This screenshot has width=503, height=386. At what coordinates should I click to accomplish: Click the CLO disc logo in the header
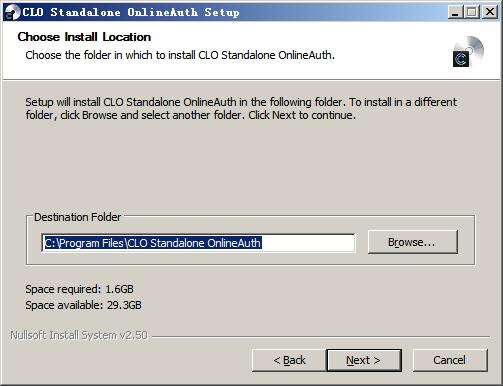click(468, 51)
